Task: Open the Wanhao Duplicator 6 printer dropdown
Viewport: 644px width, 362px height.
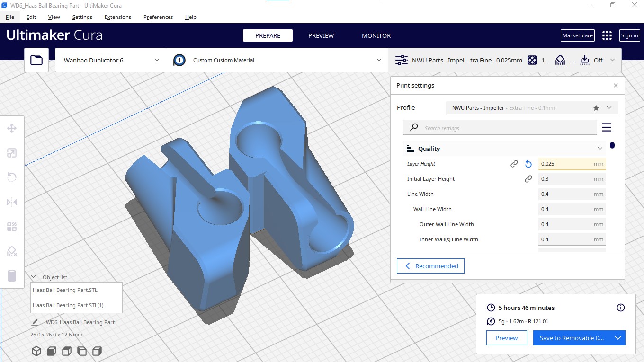Action: 110,60
